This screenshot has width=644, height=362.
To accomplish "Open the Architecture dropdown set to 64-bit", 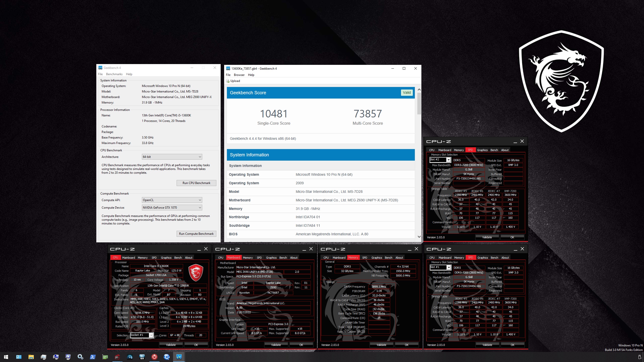I will click(x=172, y=157).
